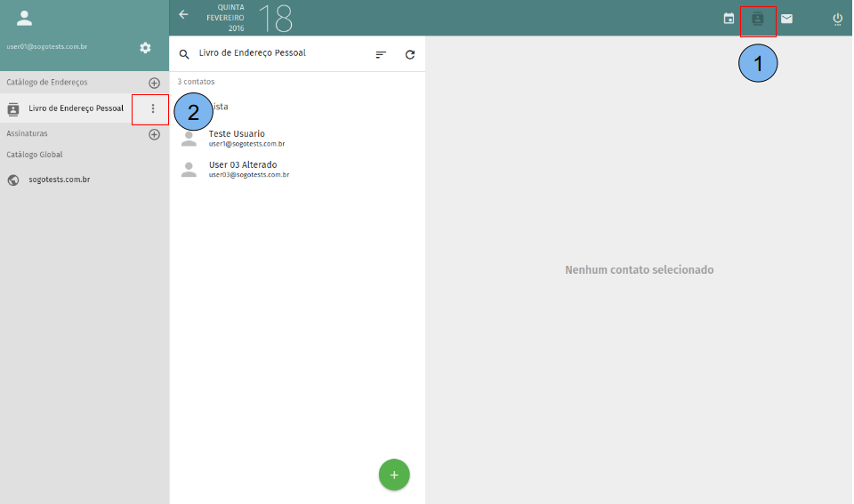Click the search magnifier icon
Viewport: 854px width, 504px height.
pos(184,54)
